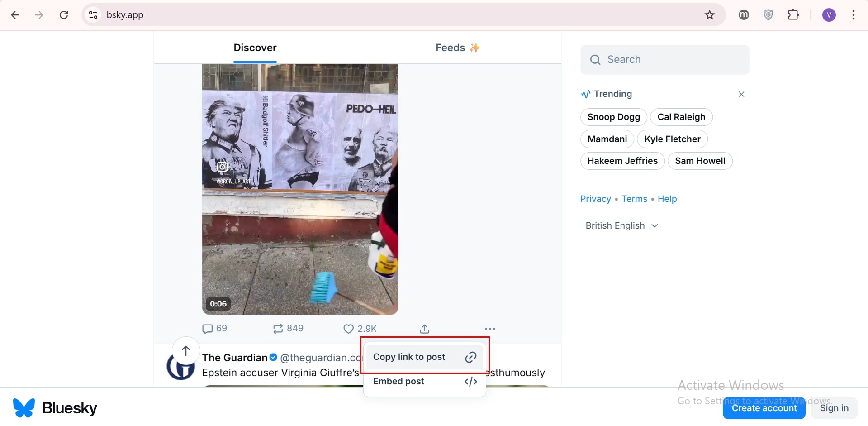Click the scroll-to-top arrow button
This screenshot has height=426, width=868.
[186, 350]
